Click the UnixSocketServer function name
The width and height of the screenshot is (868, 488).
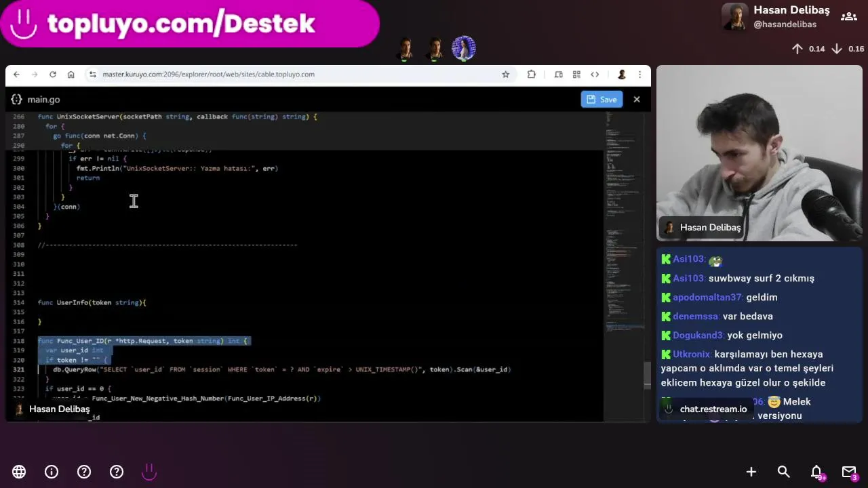click(x=88, y=117)
